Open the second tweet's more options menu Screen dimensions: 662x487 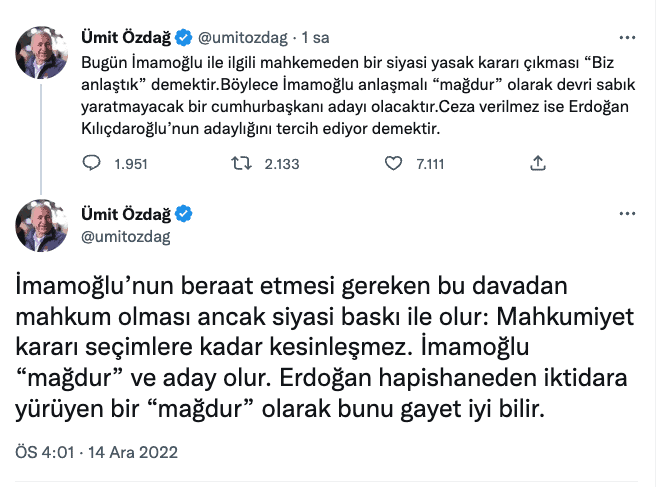[625, 215]
